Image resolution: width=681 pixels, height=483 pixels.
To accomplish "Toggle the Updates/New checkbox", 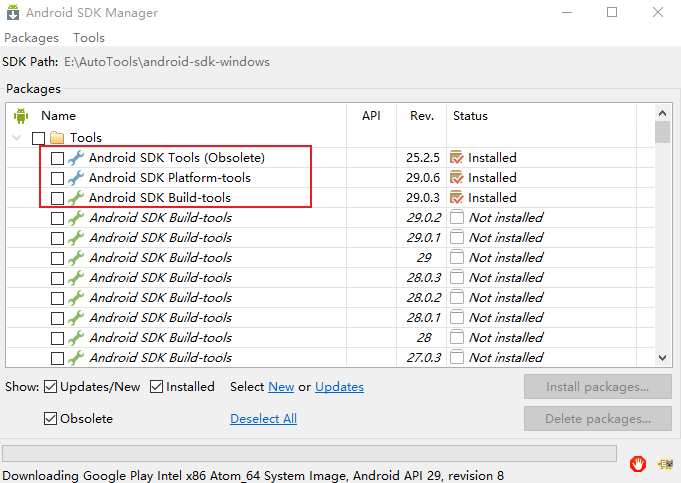I will [x=51, y=387].
